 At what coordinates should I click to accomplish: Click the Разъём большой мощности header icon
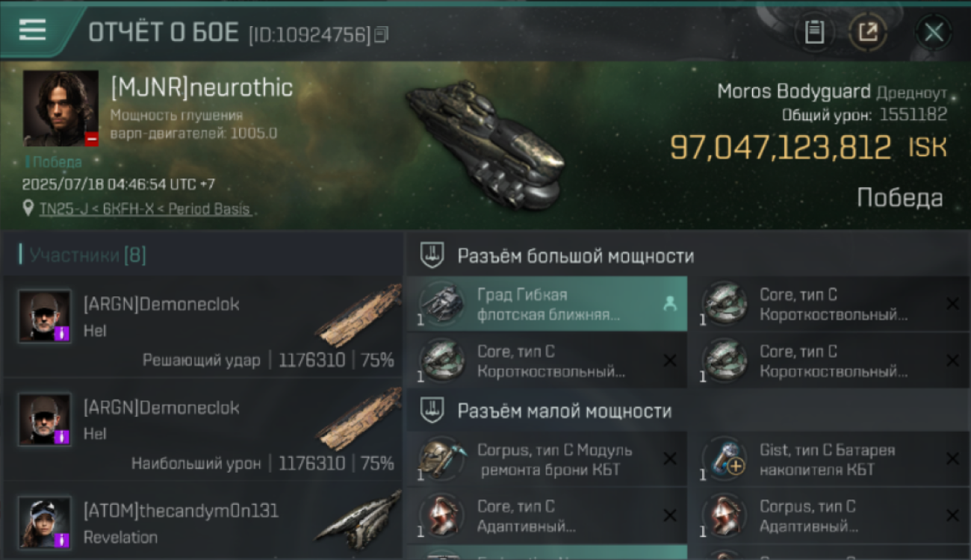tap(432, 255)
